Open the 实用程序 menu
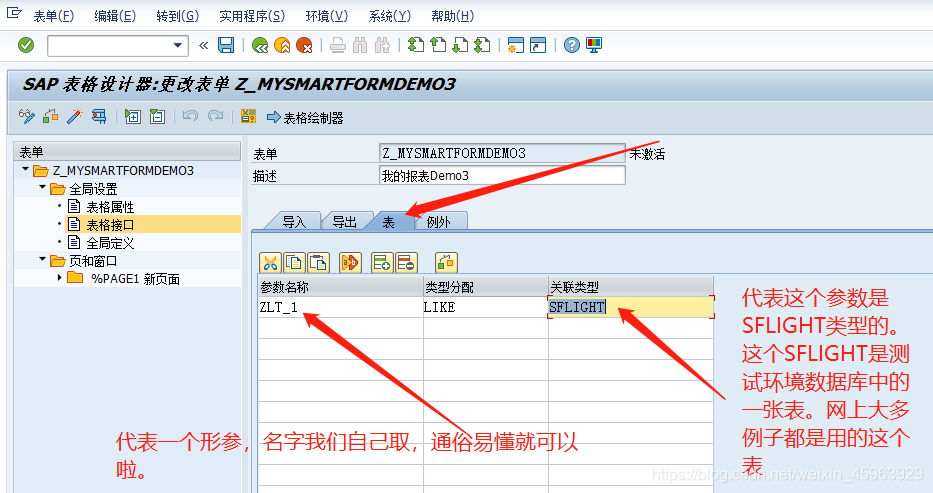The width and height of the screenshot is (933, 493). pyautogui.click(x=252, y=16)
